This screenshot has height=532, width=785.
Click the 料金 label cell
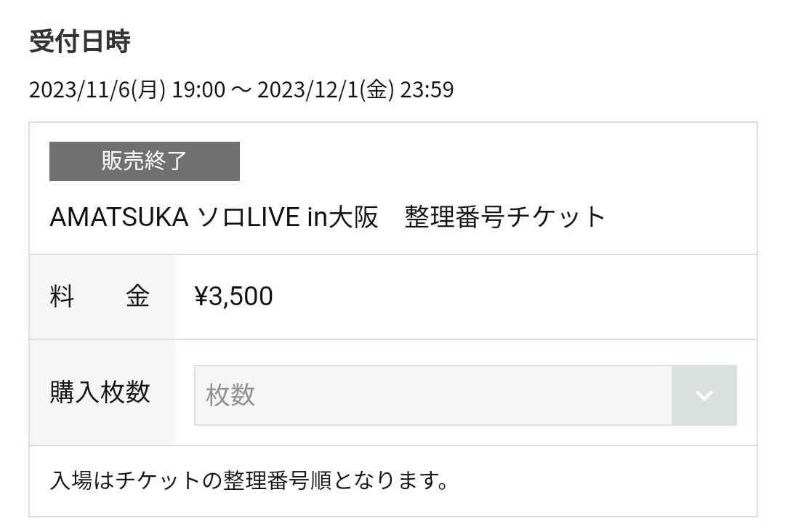(102, 297)
